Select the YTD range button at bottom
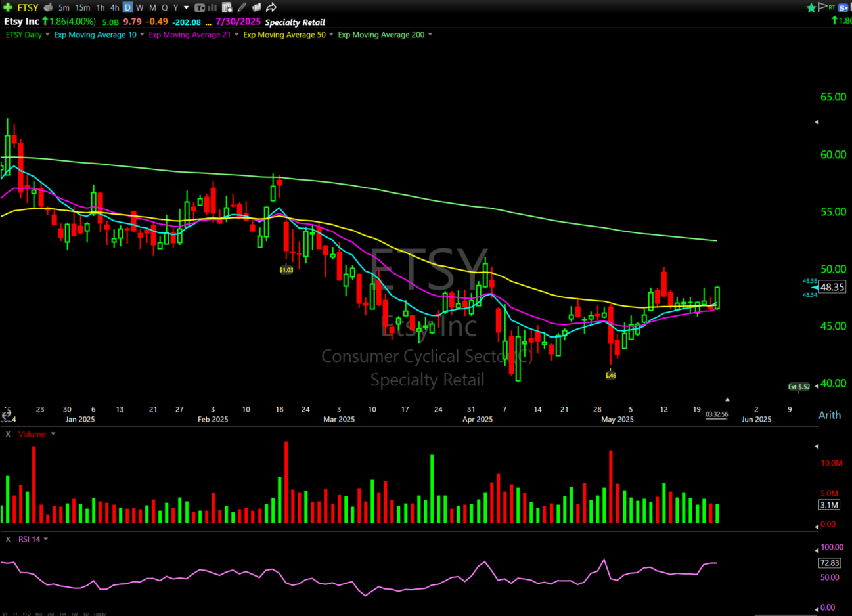This screenshot has height=616, width=852. (27, 614)
